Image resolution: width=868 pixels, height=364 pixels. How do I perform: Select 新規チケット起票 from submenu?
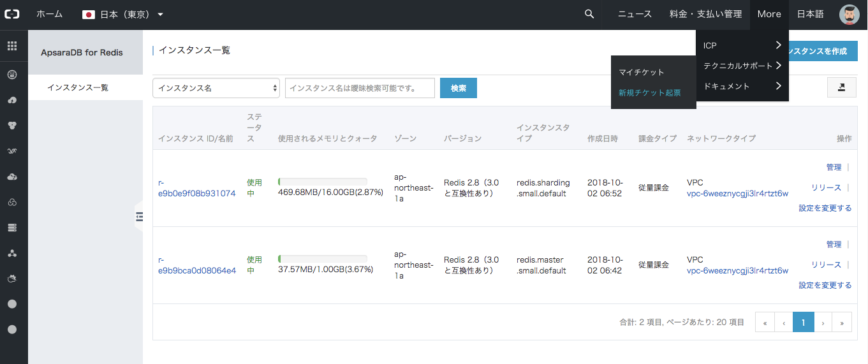(x=650, y=92)
